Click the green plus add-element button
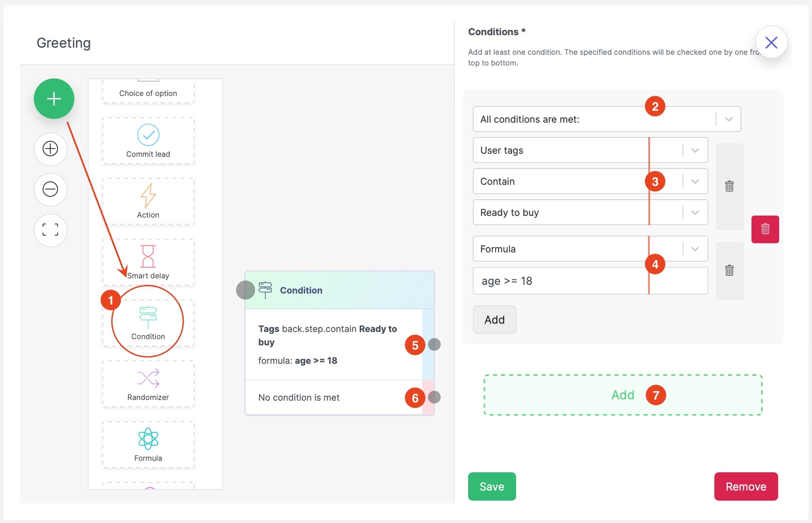 [54, 99]
